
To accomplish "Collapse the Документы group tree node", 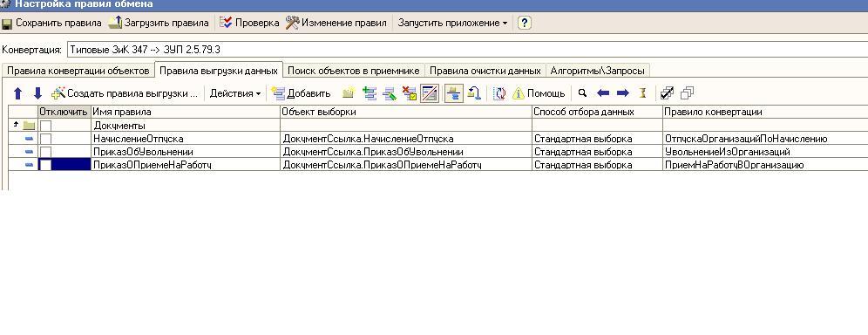I will (15, 125).
